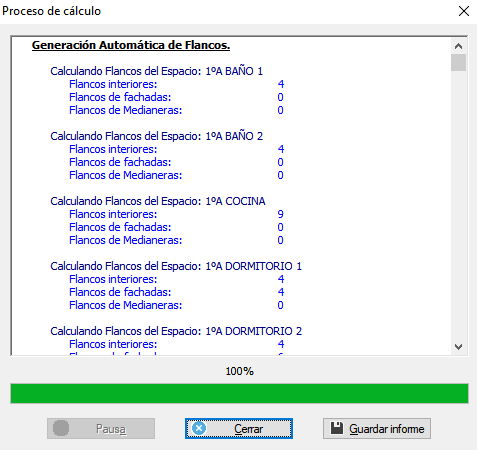Image resolution: width=477 pixels, height=450 pixels.
Task: Click the green progress bar
Action: (x=239, y=393)
